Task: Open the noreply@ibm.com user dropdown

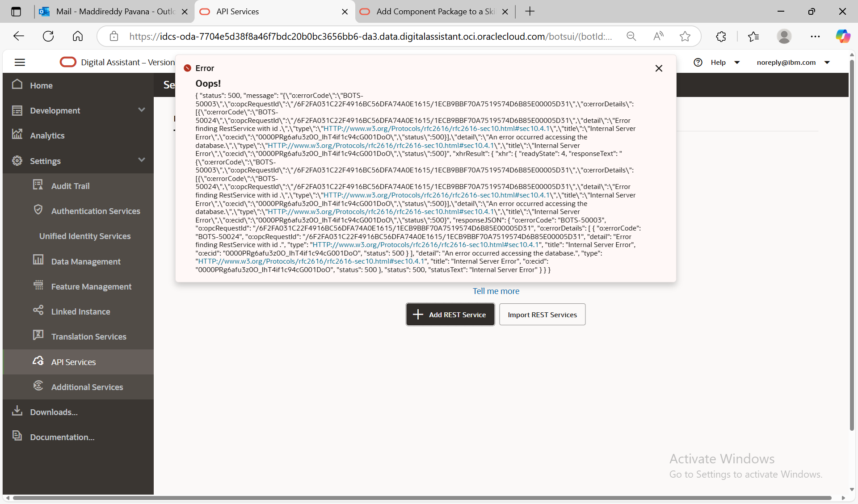Action: 827,63
